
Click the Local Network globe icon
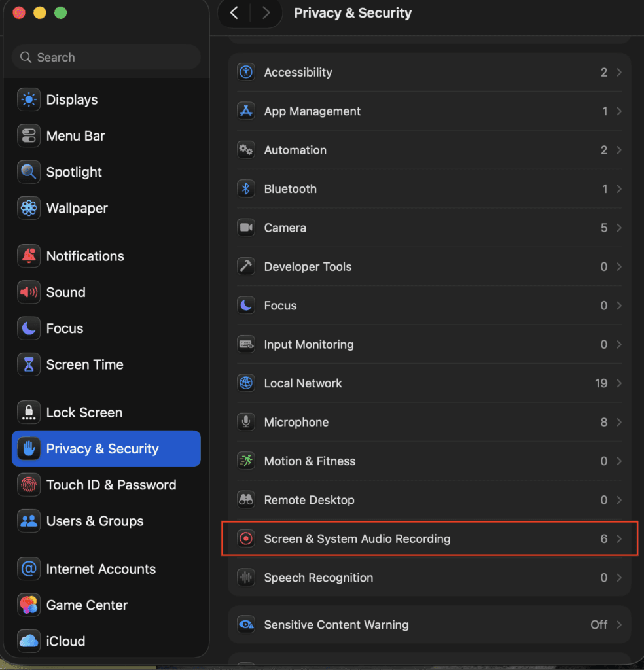pos(246,383)
